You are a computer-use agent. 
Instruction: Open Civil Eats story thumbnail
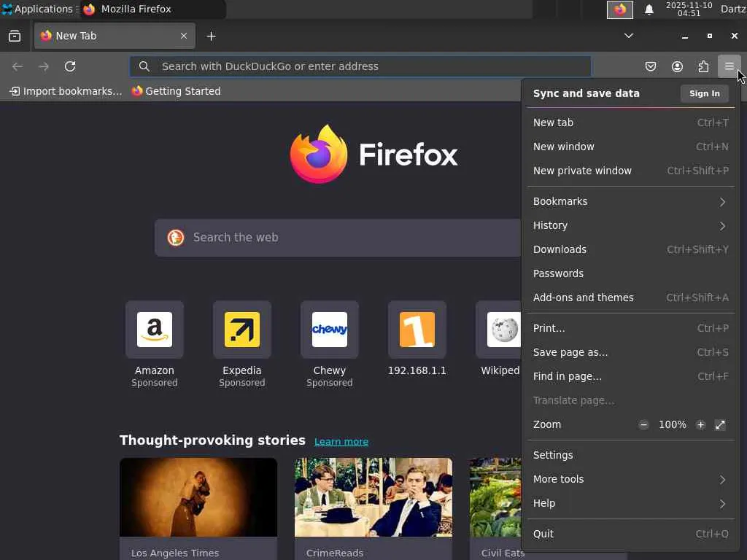(x=495, y=497)
